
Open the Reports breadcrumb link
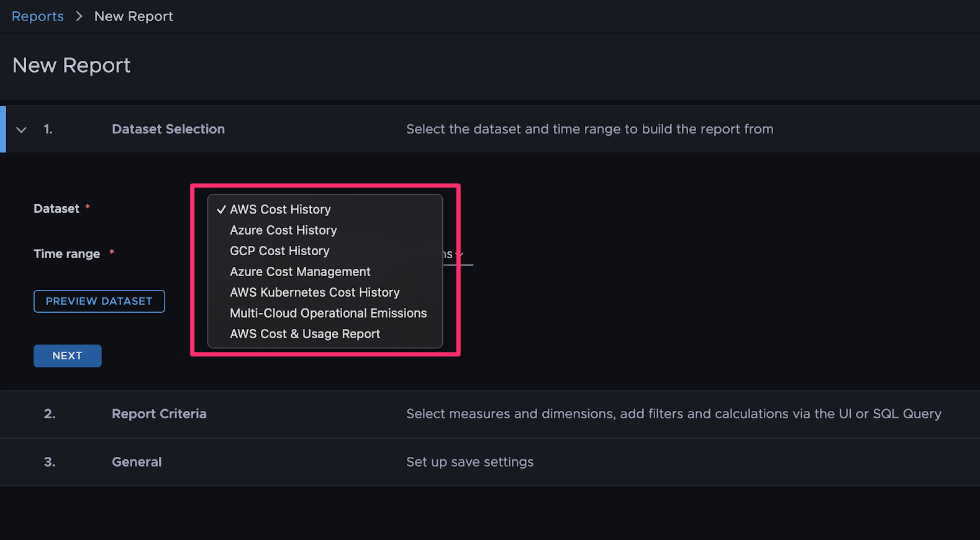38,17
